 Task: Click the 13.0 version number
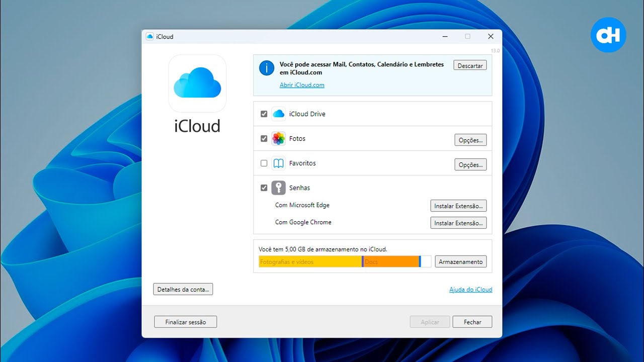point(495,51)
